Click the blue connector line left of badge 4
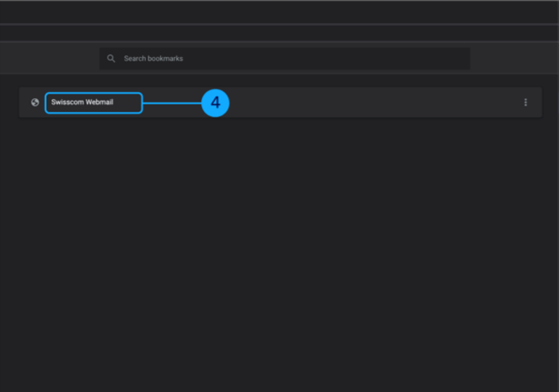Screen dimensions: 559x392 click(x=170, y=103)
